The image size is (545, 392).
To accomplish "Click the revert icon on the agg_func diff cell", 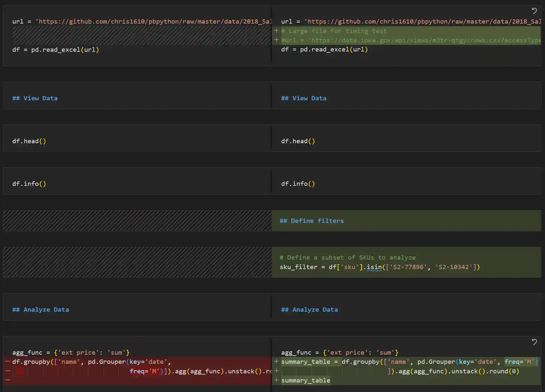I will click(535, 342).
